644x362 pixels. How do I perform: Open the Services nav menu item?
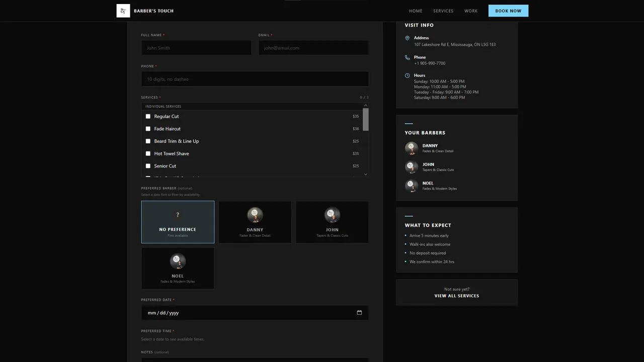443,11
